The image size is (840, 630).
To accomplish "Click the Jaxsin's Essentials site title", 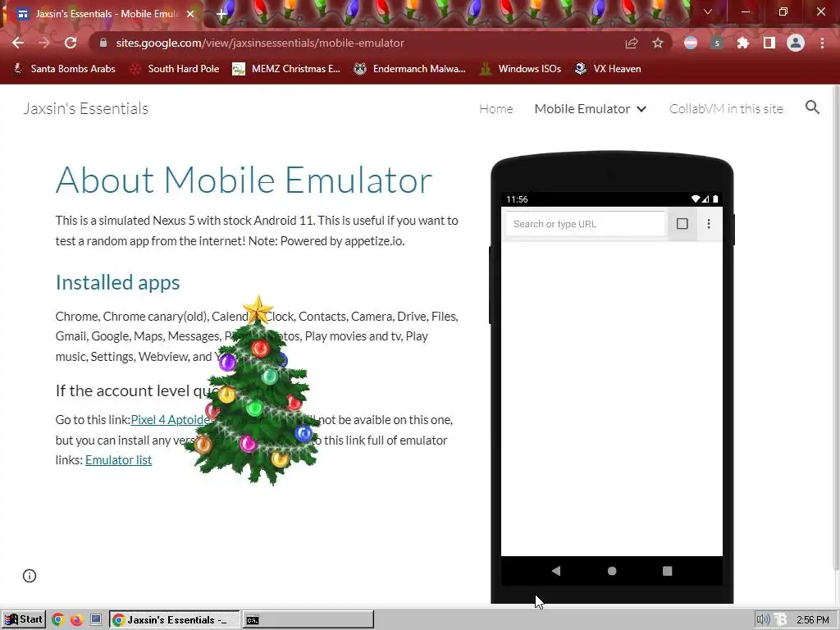I will [85, 109].
